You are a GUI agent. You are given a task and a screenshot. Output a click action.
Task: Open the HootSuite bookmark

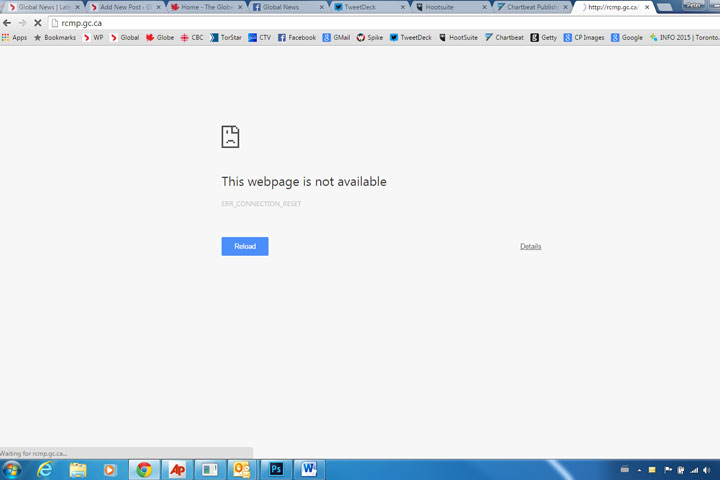point(458,37)
